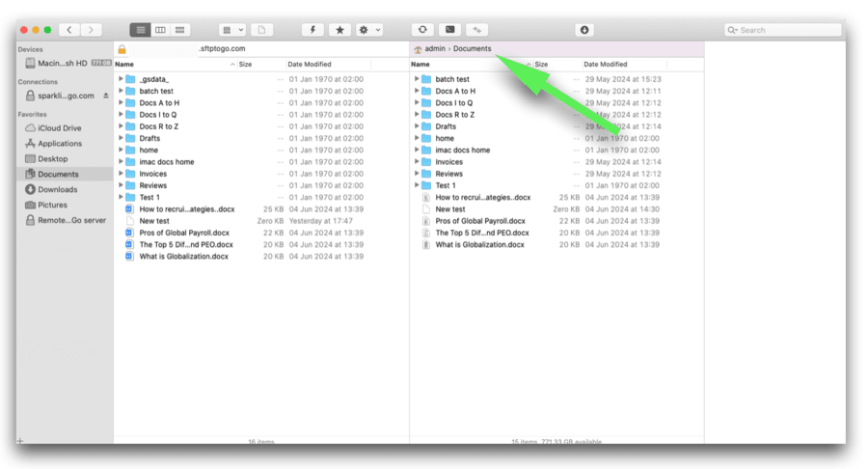Open the terminal toolbar icon
Viewport: 868px width, 469px height.
(x=450, y=30)
